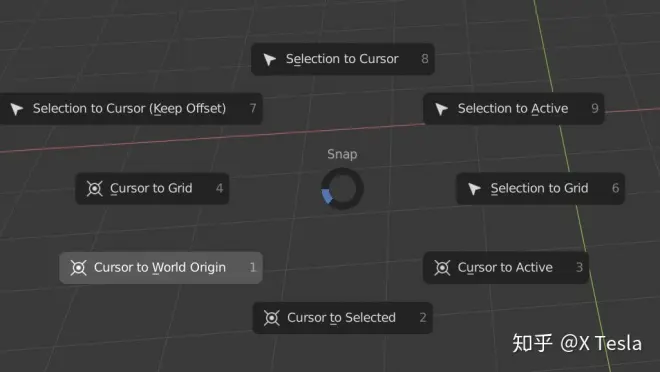This screenshot has width=660, height=372.
Task: Click 3D cursor icon of Cursor to World Origin
Action: pos(78,268)
